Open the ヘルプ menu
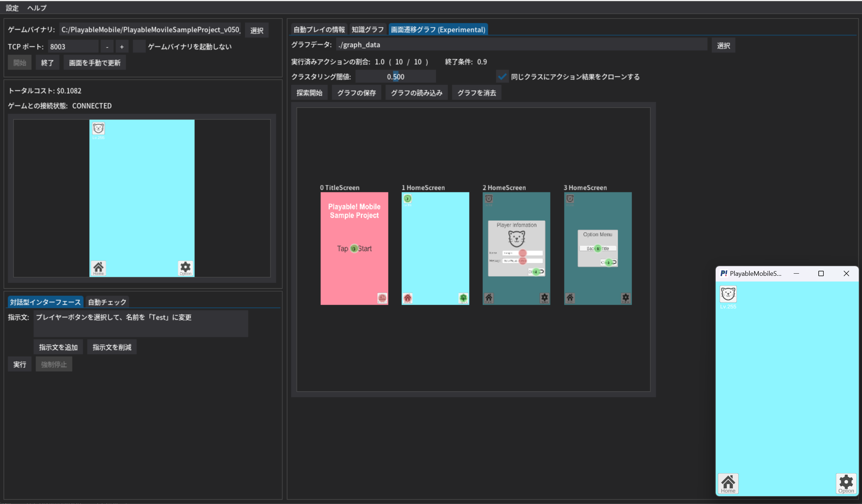The height and width of the screenshot is (504, 862). pos(37,8)
